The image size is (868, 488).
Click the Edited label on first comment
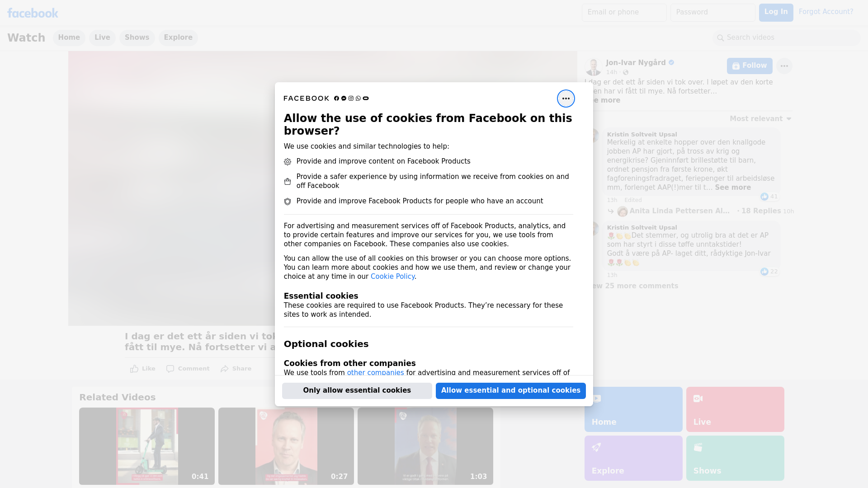point(633,200)
